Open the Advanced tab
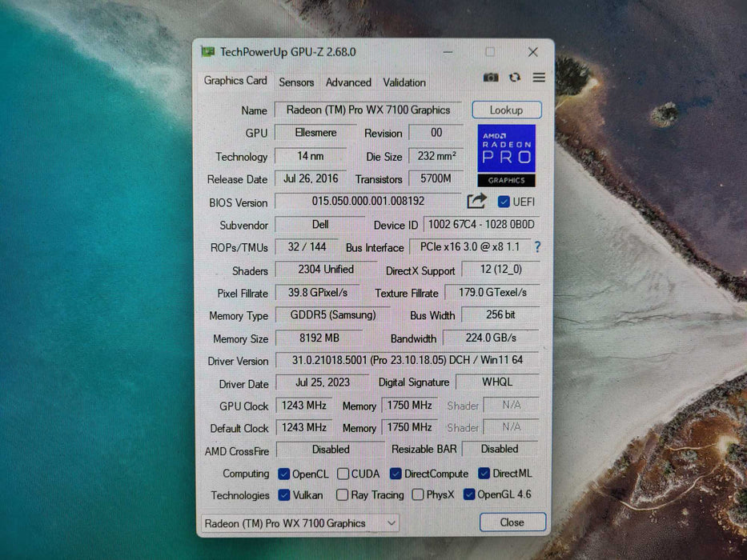747x560 pixels. pyautogui.click(x=348, y=82)
